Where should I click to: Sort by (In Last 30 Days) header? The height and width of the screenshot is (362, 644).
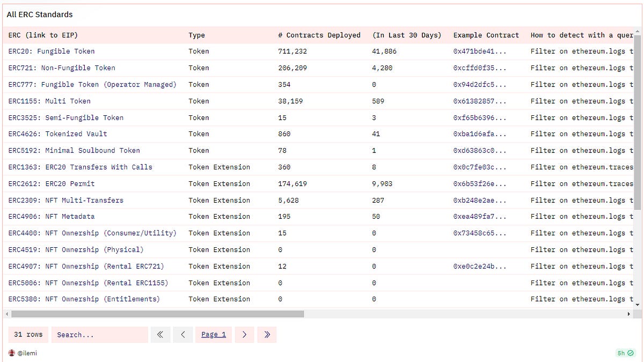pyautogui.click(x=407, y=35)
